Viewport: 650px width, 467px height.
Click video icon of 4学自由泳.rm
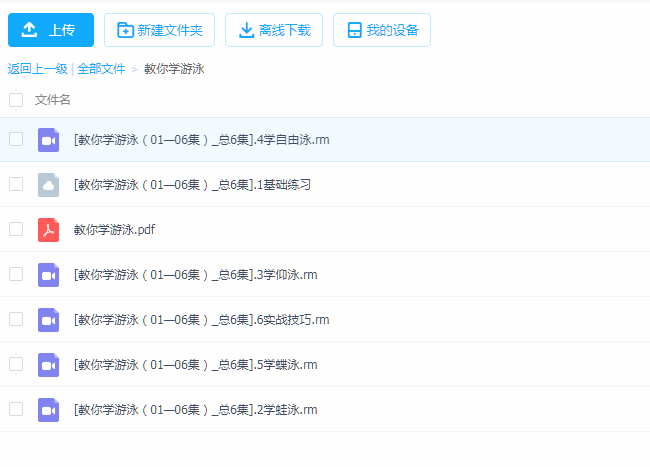[x=49, y=140]
